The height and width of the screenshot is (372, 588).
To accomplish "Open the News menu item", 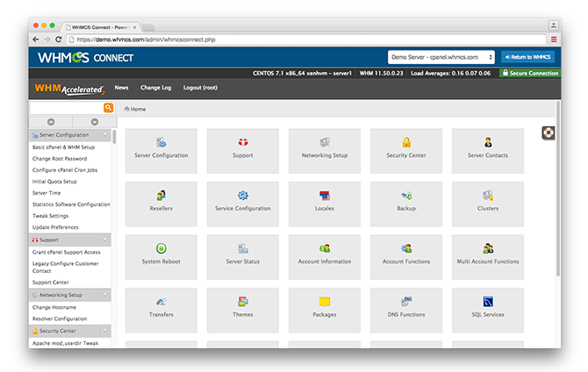I will point(121,88).
